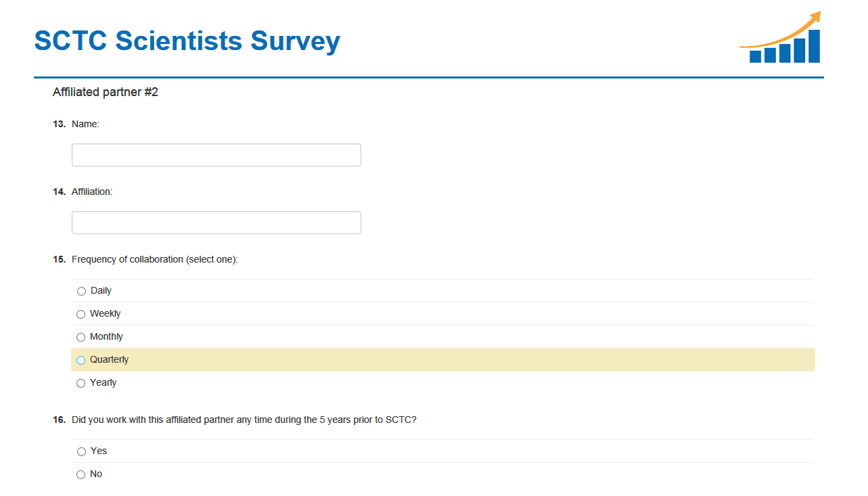Click the SCTC Scientists Survey title
This screenshot has height=496, width=868.
tap(187, 41)
